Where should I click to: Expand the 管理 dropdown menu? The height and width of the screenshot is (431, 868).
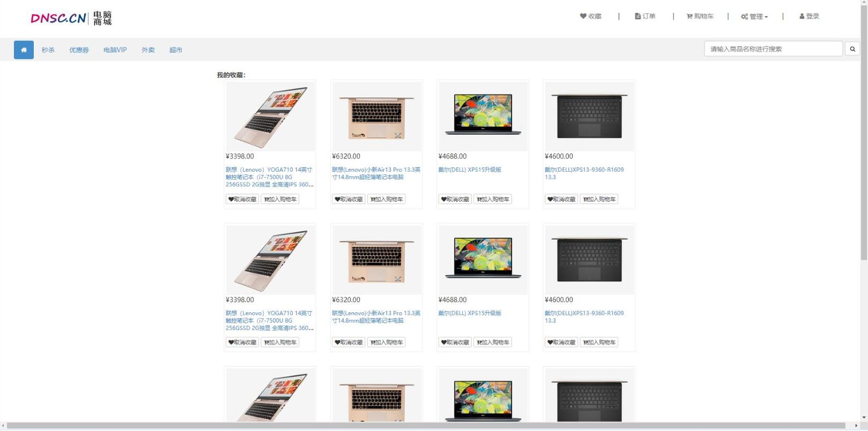[x=754, y=17]
